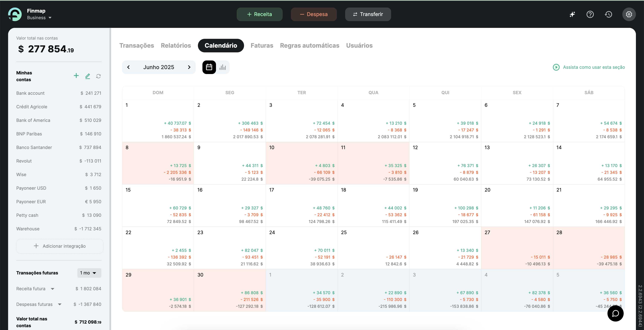The width and height of the screenshot is (644, 330).
Task: Click income + 100 298 $ on day 19
Action: 466,208
